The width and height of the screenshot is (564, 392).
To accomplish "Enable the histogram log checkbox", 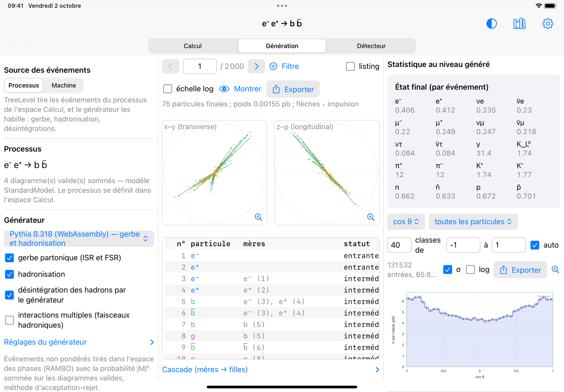I will [470, 270].
